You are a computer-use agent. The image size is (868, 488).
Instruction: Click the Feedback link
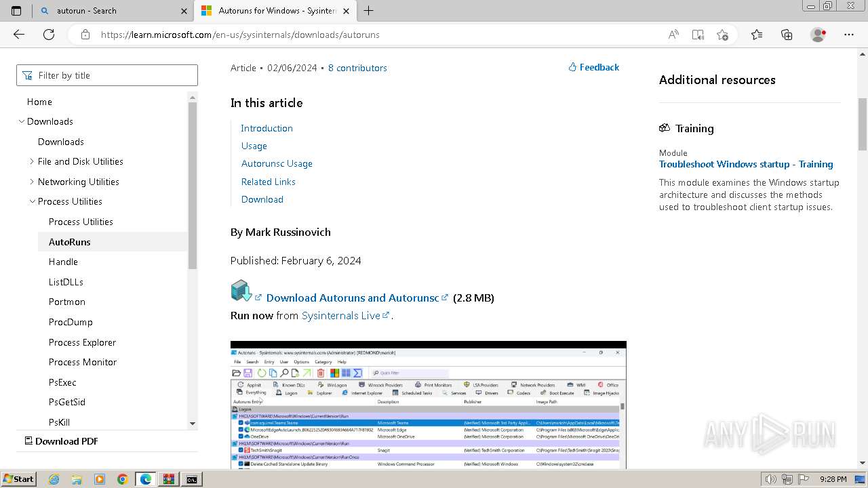[594, 67]
